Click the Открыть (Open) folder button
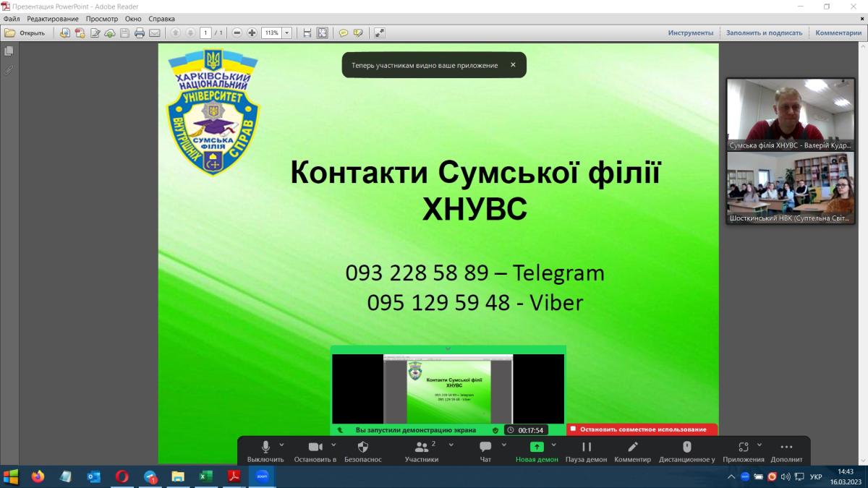 click(25, 33)
